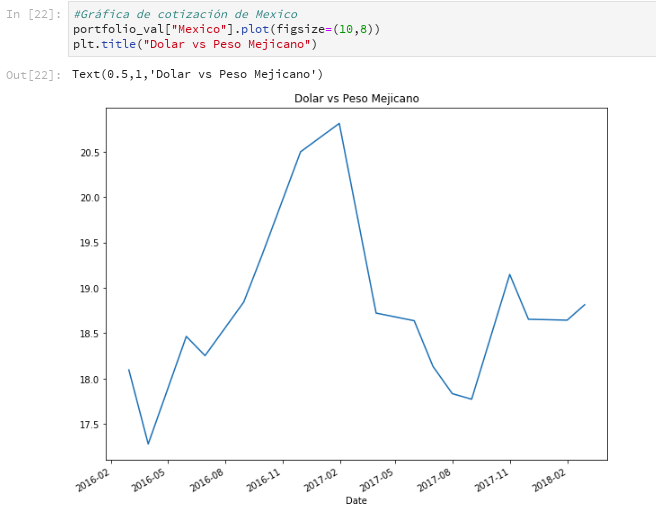The image size is (656, 511).
Task: Click the chart title above the plot
Action: tap(356, 98)
